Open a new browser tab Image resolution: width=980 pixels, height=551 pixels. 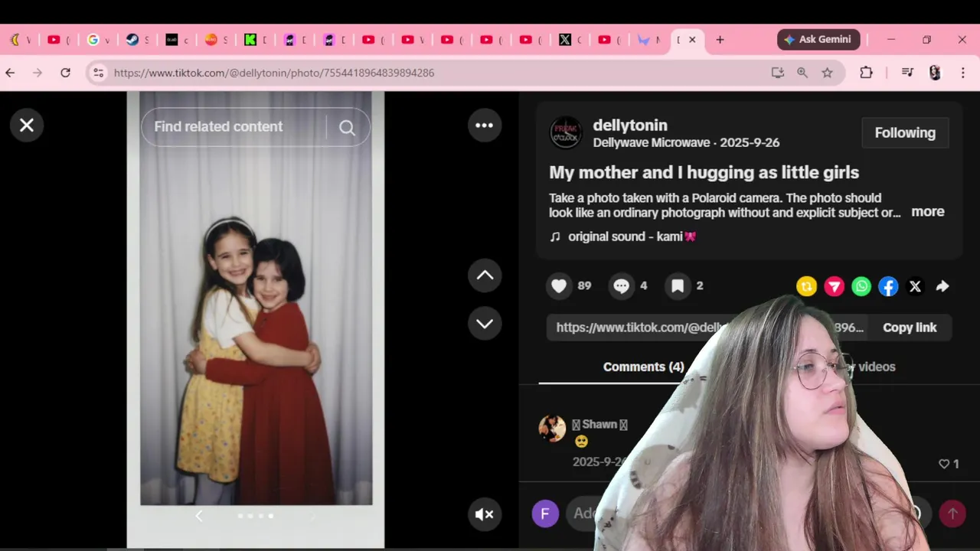[x=720, y=40]
